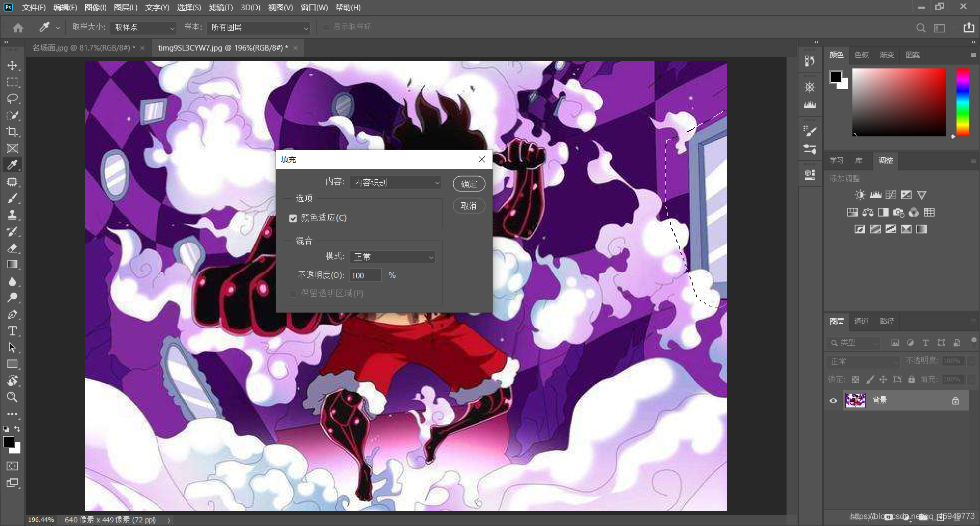Open the Sample Size dropdown
Image resolution: width=980 pixels, height=526 pixels.
tap(143, 28)
